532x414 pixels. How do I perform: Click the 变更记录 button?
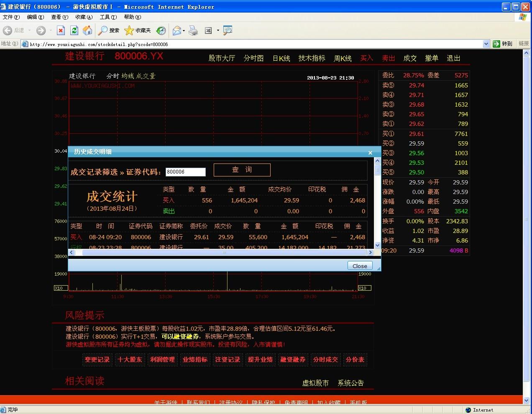(x=97, y=360)
